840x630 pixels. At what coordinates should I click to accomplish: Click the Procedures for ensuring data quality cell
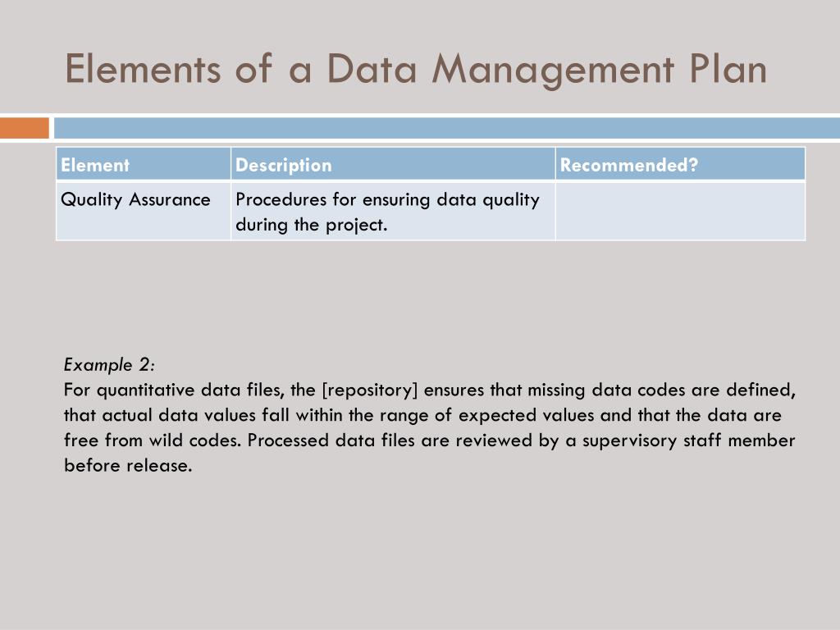point(393,211)
